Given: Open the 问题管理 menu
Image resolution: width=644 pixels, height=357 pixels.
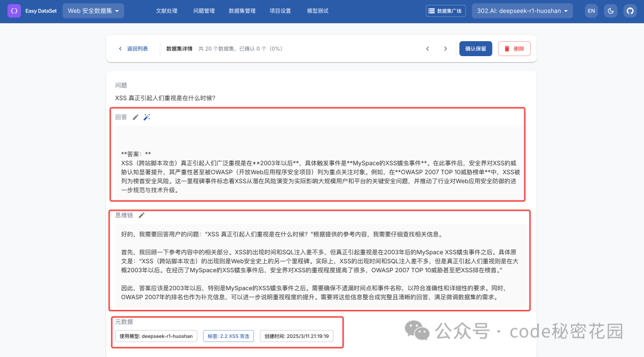Looking at the screenshot, I should (204, 11).
